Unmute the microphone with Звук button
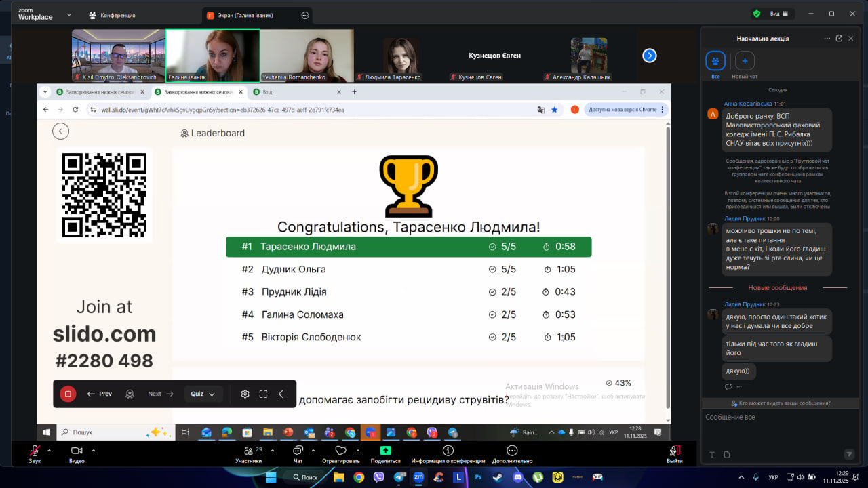 [x=35, y=451]
